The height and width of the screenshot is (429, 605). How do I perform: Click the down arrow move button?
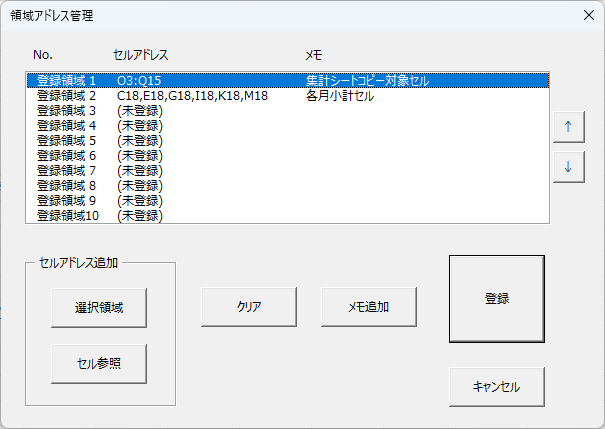click(x=568, y=167)
